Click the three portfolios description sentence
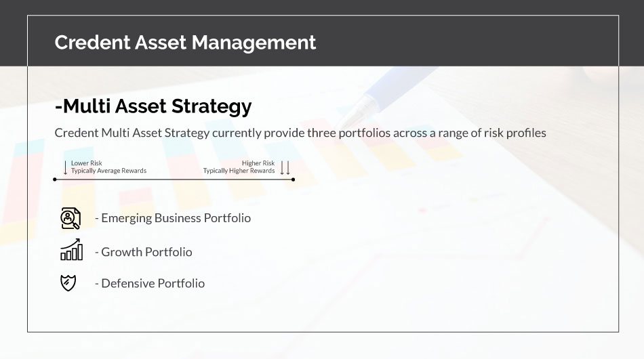This screenshot has height=359, width=644. coord(300,133)
